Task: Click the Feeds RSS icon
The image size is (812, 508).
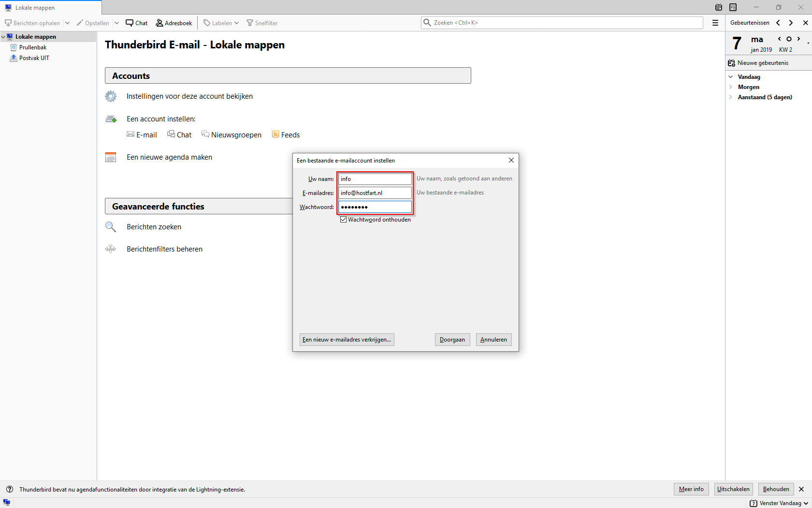Action: click(275, 134)
